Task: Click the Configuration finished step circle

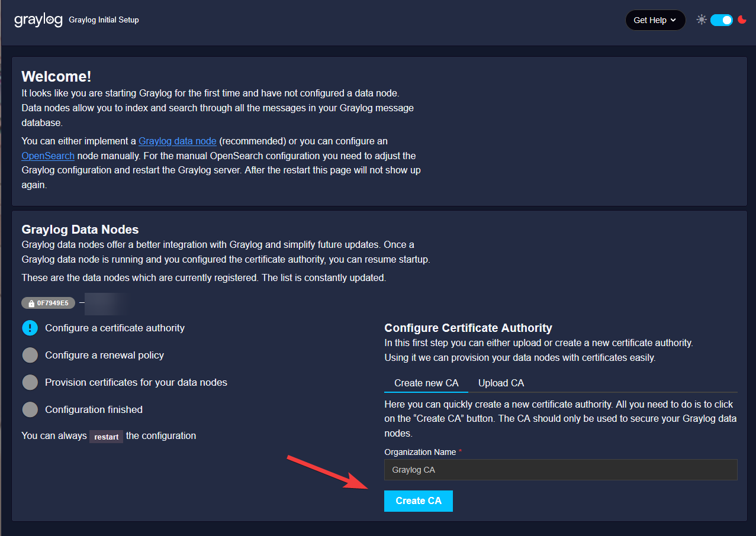Action: 30,409
